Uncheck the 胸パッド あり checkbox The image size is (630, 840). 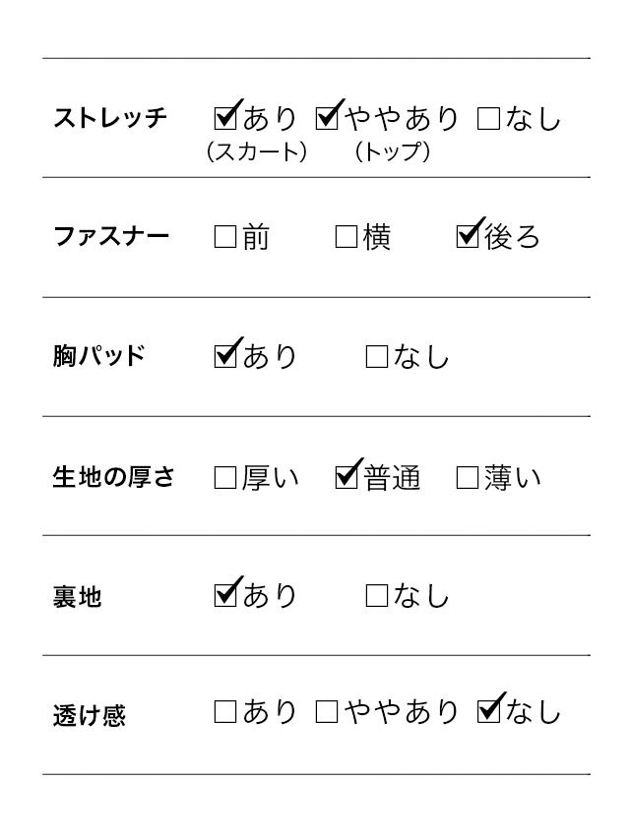click(225, 355)
